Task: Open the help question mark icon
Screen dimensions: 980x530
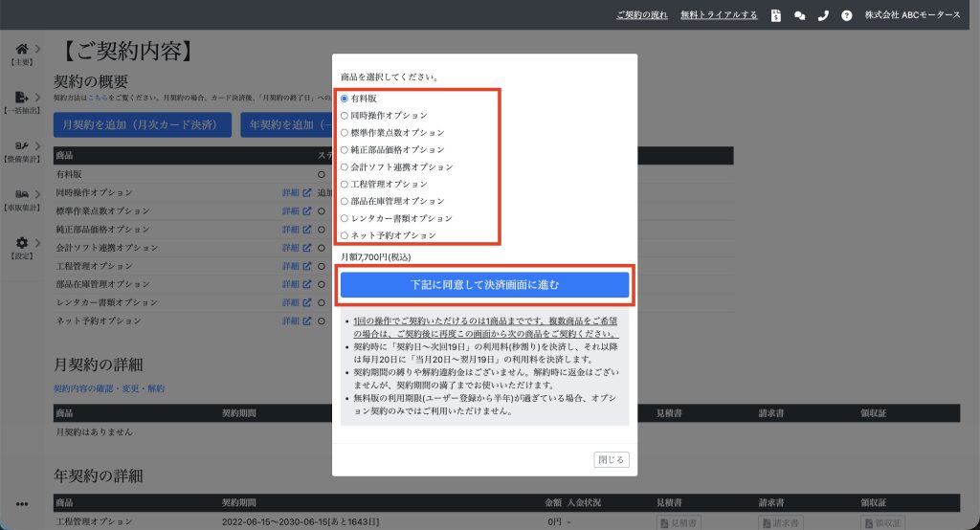Action: pos(846,15)
